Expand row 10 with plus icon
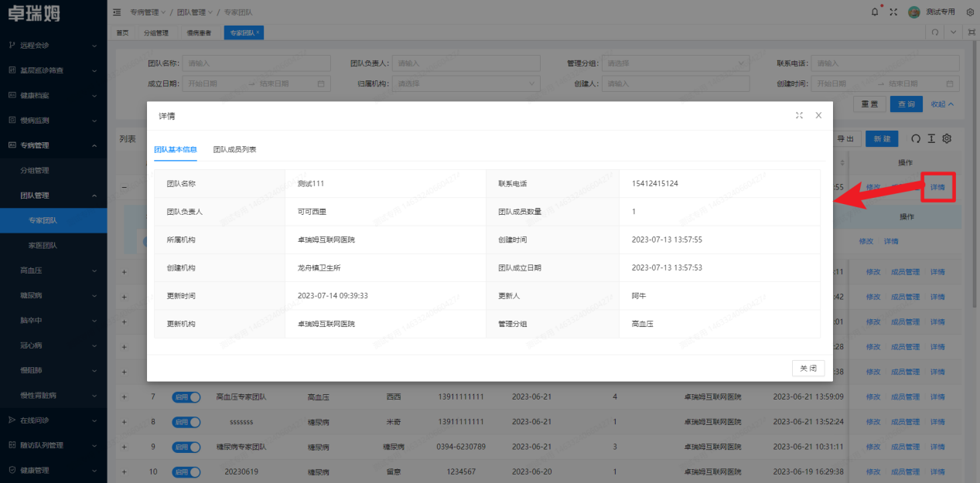The height and width of the screenshot is (483, 980). [124, 471]
